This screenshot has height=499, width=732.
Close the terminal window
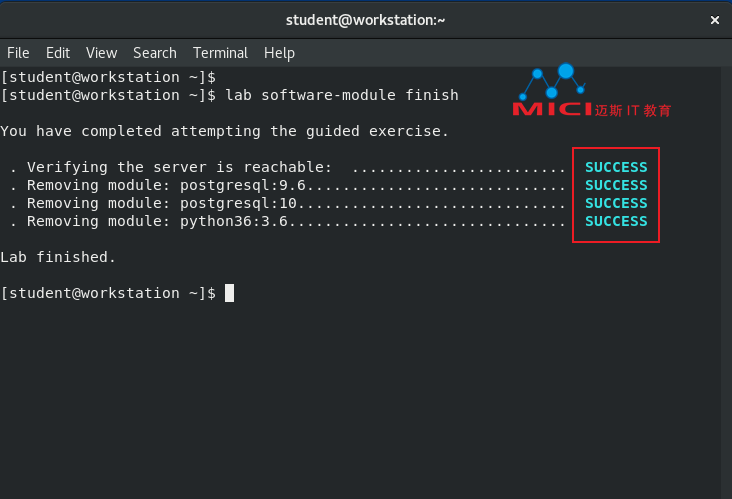[714, 20]
